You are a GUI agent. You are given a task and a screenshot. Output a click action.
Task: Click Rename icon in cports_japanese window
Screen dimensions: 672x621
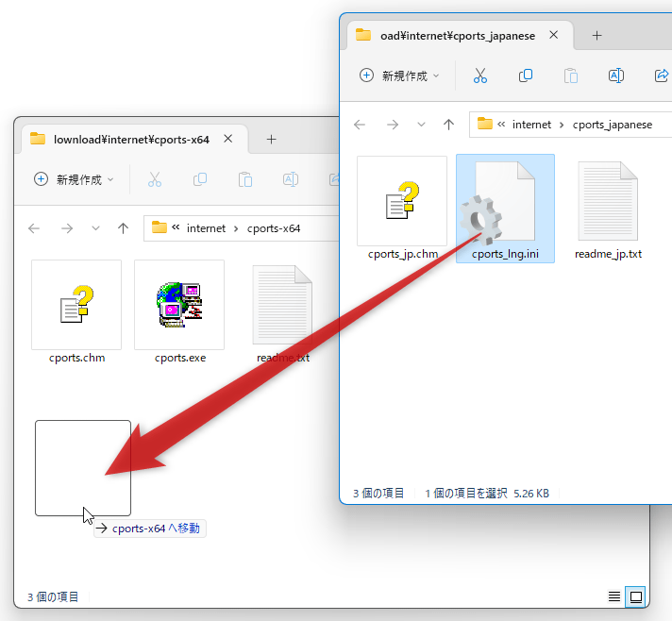(616, 76)
